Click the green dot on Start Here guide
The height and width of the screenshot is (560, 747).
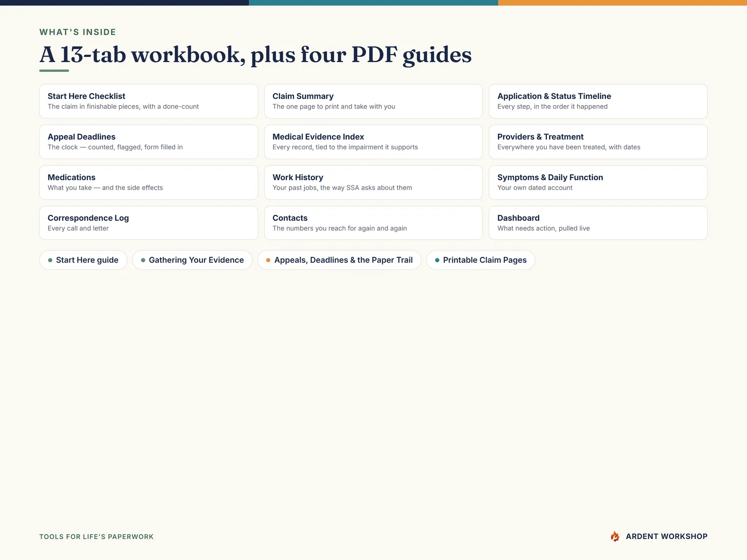[50, 260]
